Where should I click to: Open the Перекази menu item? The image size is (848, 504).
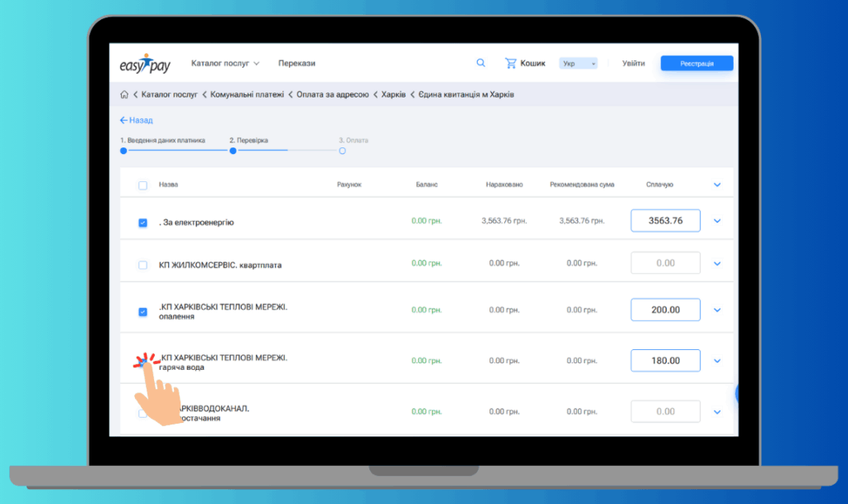(x=296, y=63)
